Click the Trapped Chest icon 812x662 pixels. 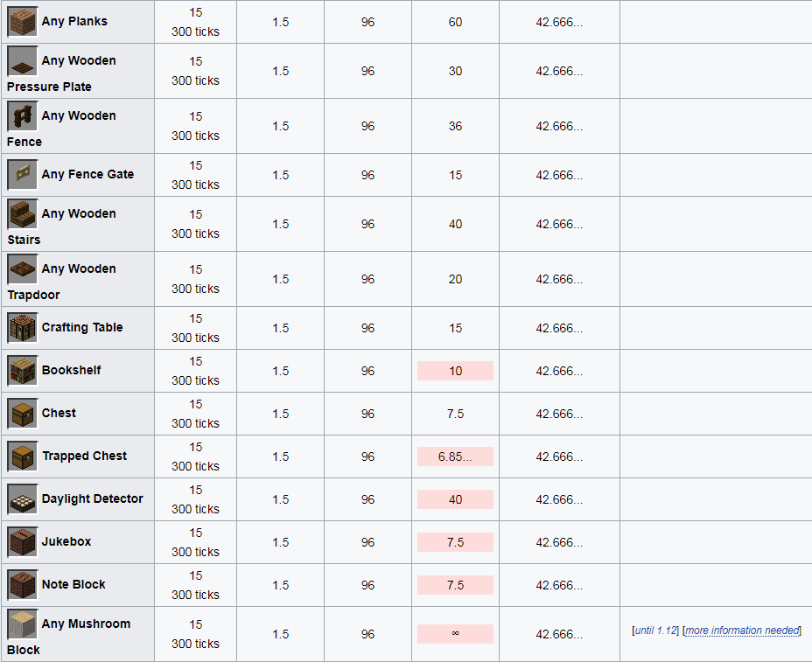(22, 456)
